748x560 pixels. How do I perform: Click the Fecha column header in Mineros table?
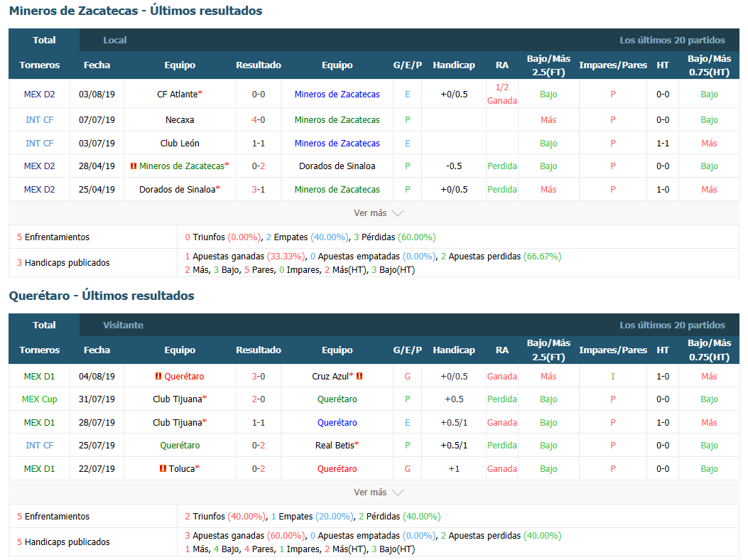(97, 65)
